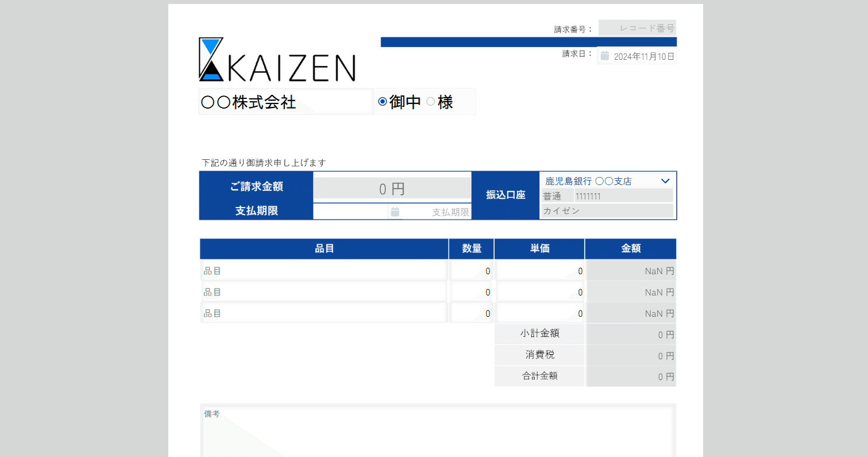Click the first row 品目 input
This screenshot has height=457, width=868.
tap(324, 271)
